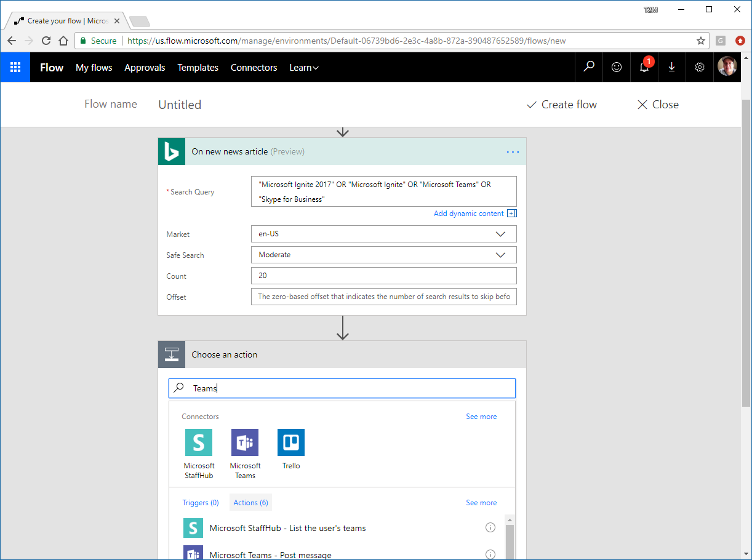Open the notifications bell
Image resolution: width=752 pixels, height=560 pixels.
coord(644,67)
